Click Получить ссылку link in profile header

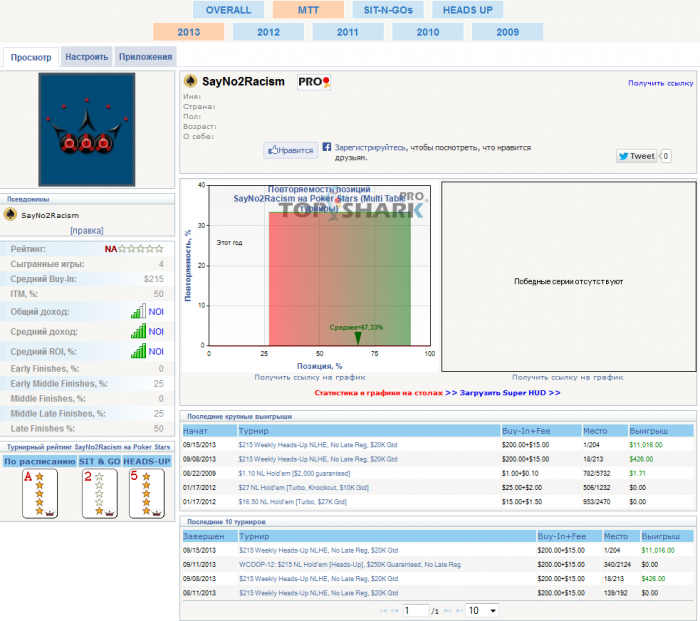[661, 83]
